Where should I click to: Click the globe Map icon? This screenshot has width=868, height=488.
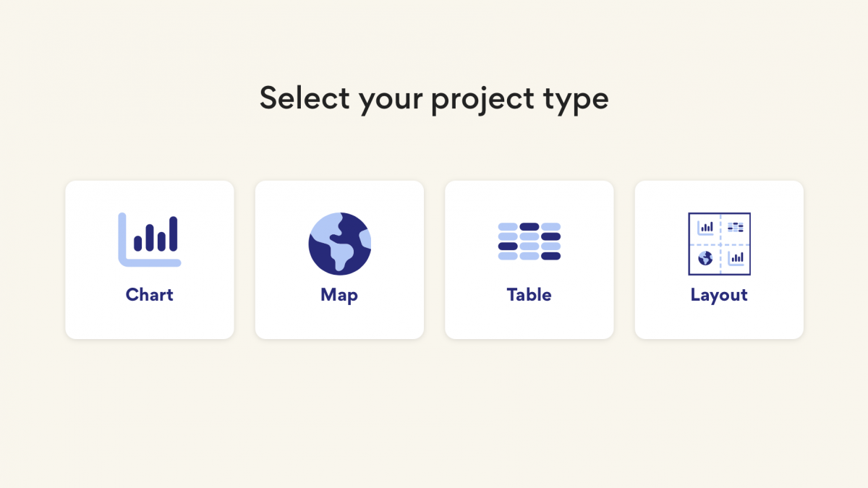339,244
